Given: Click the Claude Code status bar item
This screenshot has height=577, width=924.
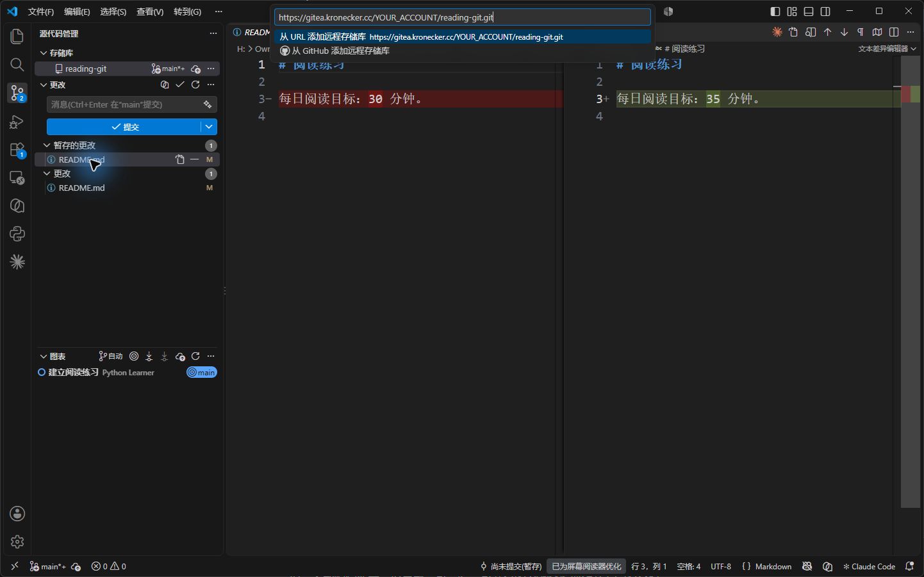Looking at the screenshot, I should tap(869, 567).
